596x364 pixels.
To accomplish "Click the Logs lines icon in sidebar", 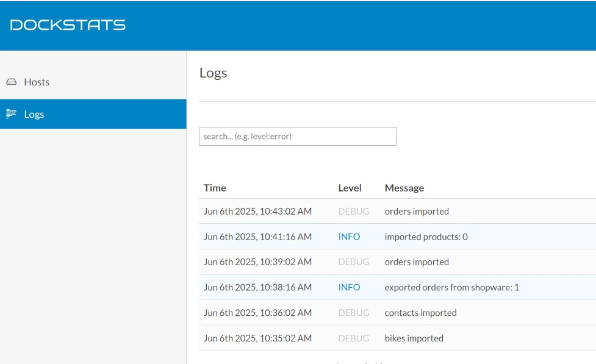I will pos(11,113).
